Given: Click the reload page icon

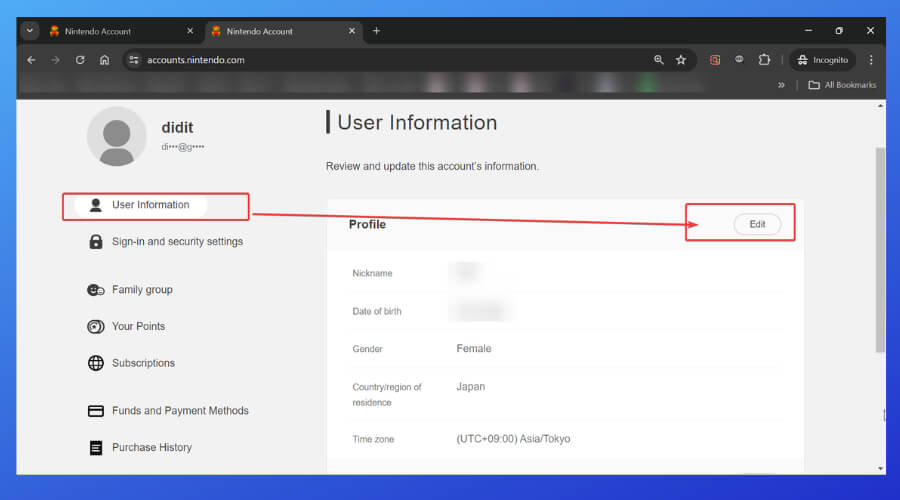Looking at the screenshot, I should [80, 60].
